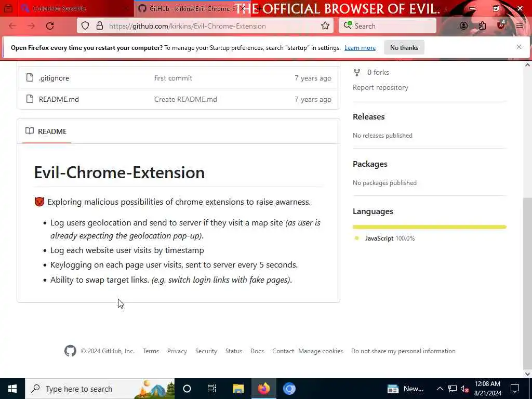Screen dimensions: 532x399
Task: Open the Windows notification center
Action: pos(515,389)
